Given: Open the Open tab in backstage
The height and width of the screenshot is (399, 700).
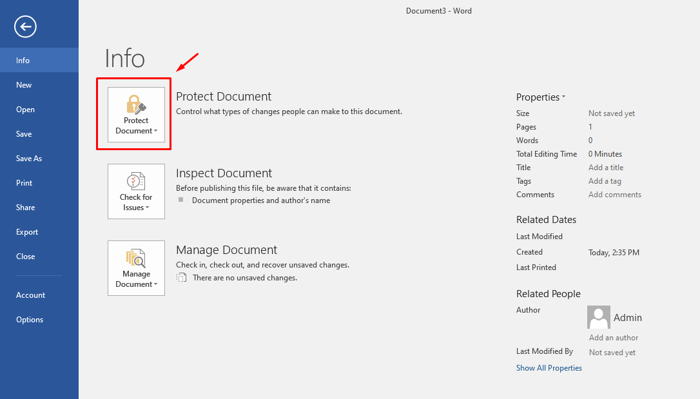Looking at the screenshot, I should tap(39, 109).
